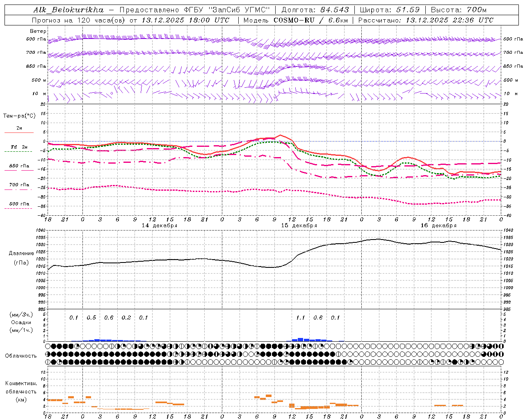
Task: Select the 'Td 2м' dew point legend entry
Action: coord(19,147)
